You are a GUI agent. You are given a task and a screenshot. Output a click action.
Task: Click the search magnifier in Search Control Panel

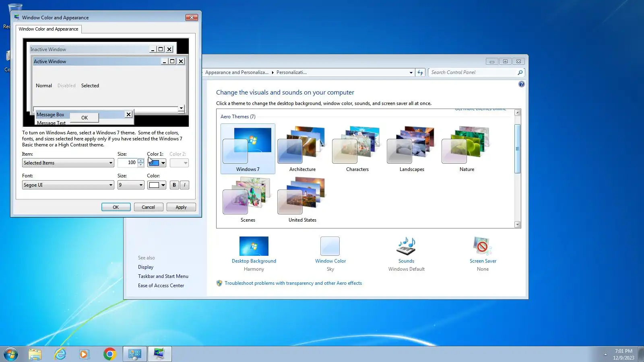tap(520, 72)
